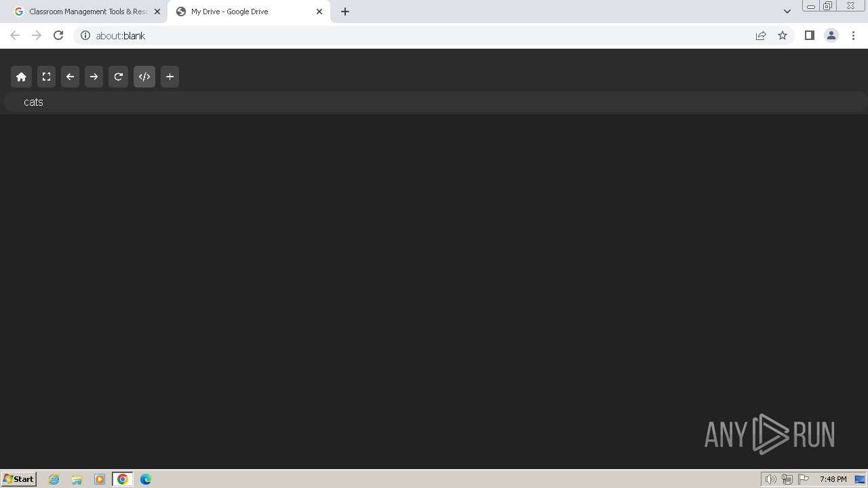The height and width of the screenshot is (488, 868).
Task: Show desktop using the tray monitor icon
Action: (x=860, y=479)
